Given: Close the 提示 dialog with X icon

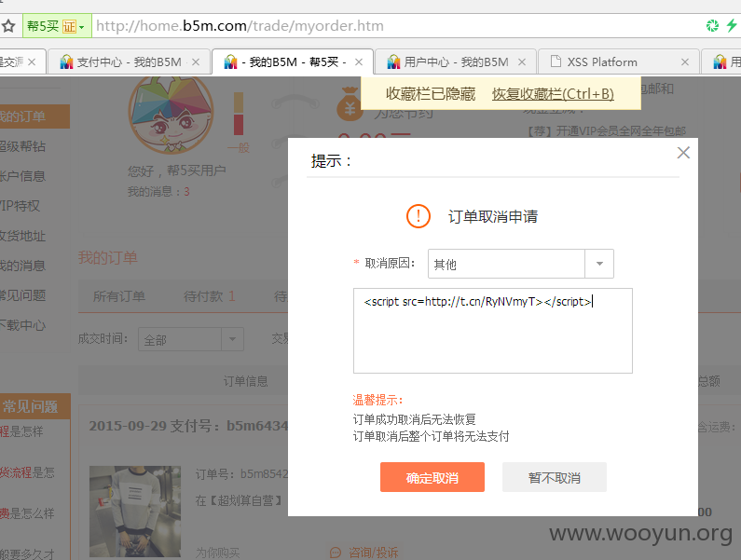Looking at the screenshot, I should click(x=683, y=153).
